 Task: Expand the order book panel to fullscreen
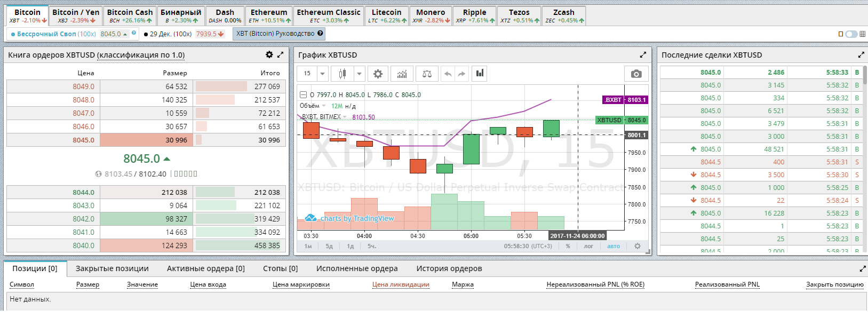click(281, 54)
